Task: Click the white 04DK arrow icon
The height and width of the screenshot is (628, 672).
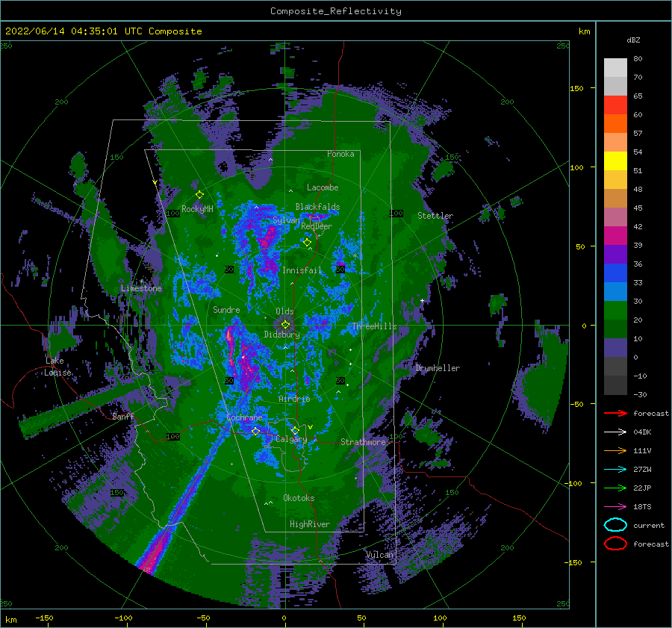Action: point(615,432)
